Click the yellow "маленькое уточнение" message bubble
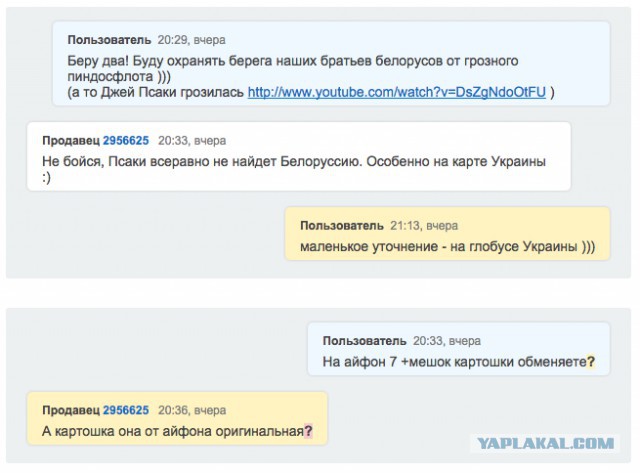This screenshot has height=473, width=640. tap(447, 246)
